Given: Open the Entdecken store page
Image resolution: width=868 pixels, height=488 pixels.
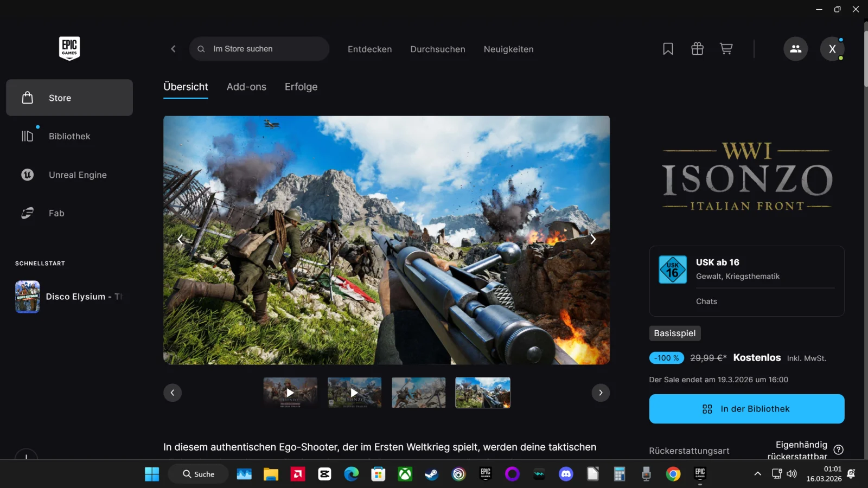Looking at the screenshot, I should click(369, 49).
